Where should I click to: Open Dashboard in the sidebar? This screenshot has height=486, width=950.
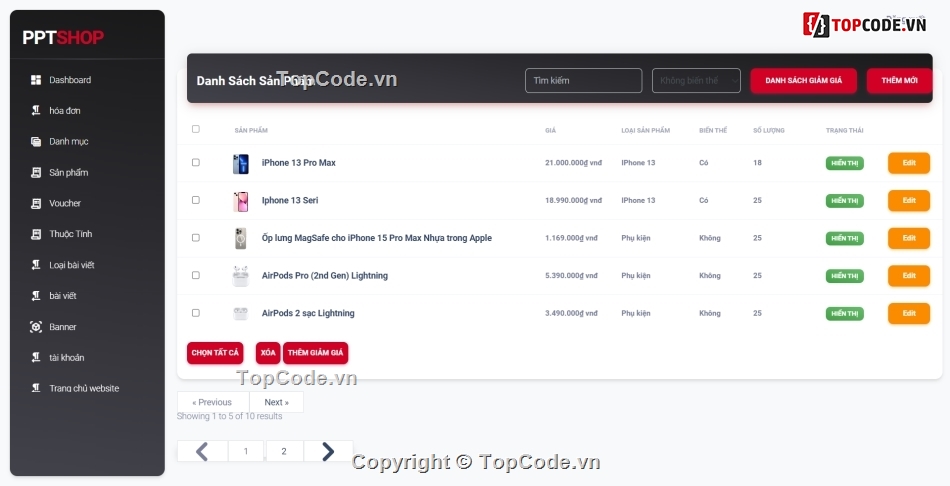[x=70, y=80]
